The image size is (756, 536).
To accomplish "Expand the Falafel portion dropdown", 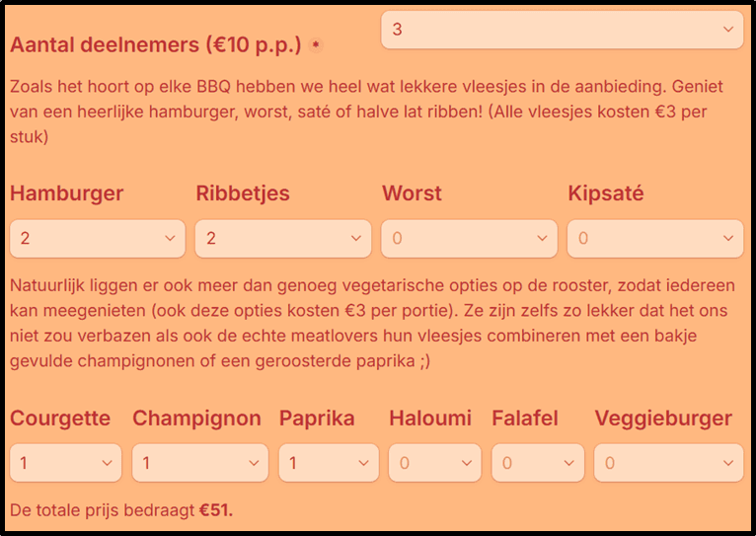I will pos(538,463).
